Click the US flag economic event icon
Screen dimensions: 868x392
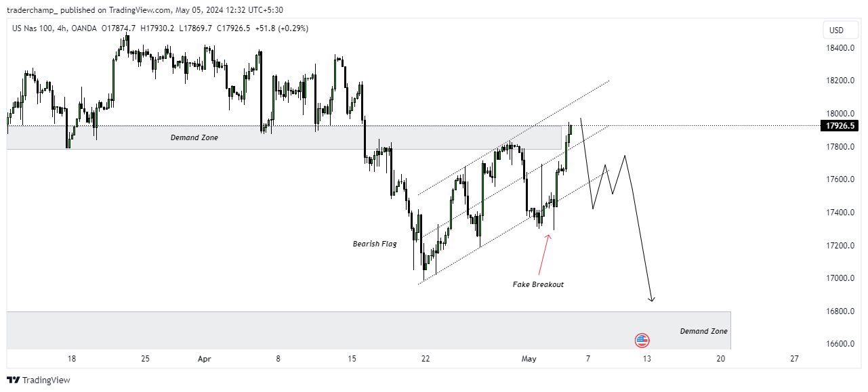642,341
